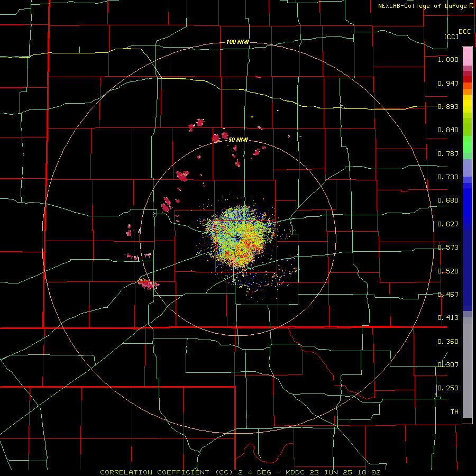Pick the lavender segment of the color bar
Screen dimensions: 476x476
click(x=467, y=168)
